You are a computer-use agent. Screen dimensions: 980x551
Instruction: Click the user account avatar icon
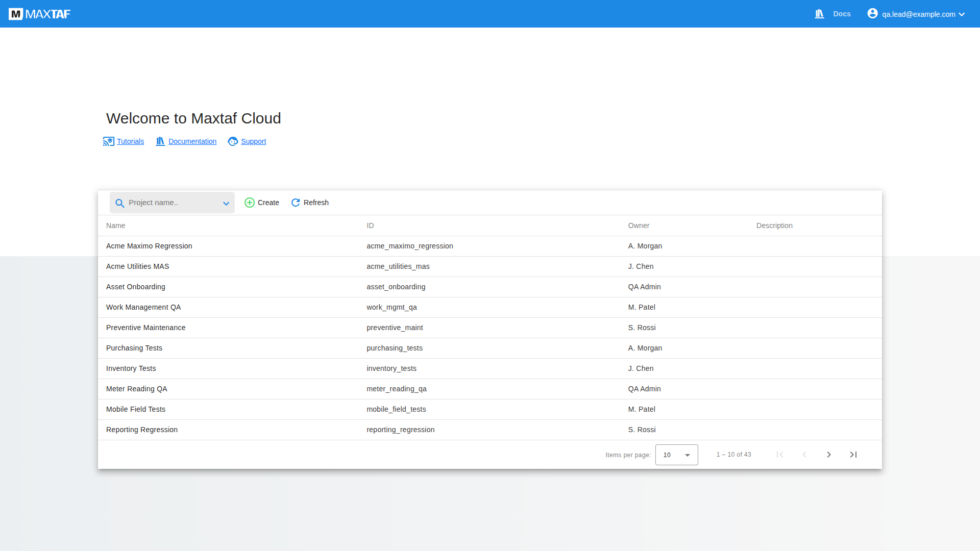click(x=872, y=14)
